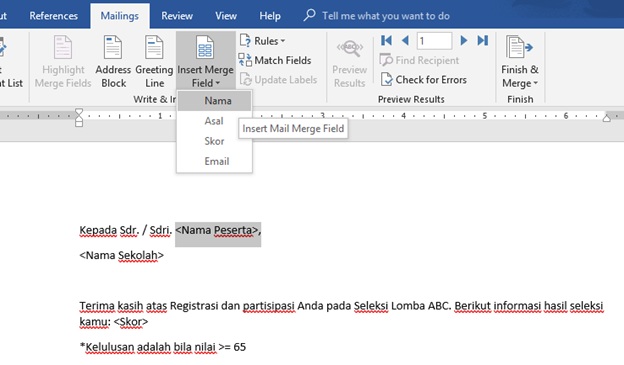Click Find Recipient
This screenshot has width=624, height=365.
point(419,60)
